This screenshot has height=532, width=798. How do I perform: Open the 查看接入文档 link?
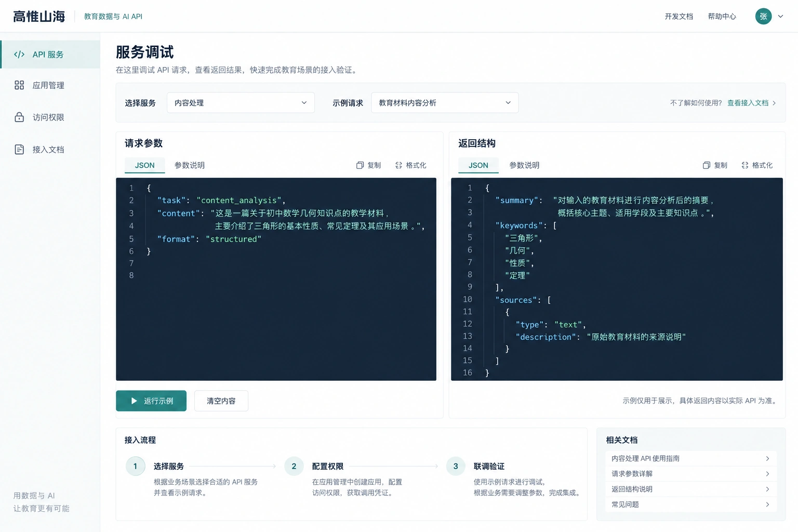(x=751, y=103)
